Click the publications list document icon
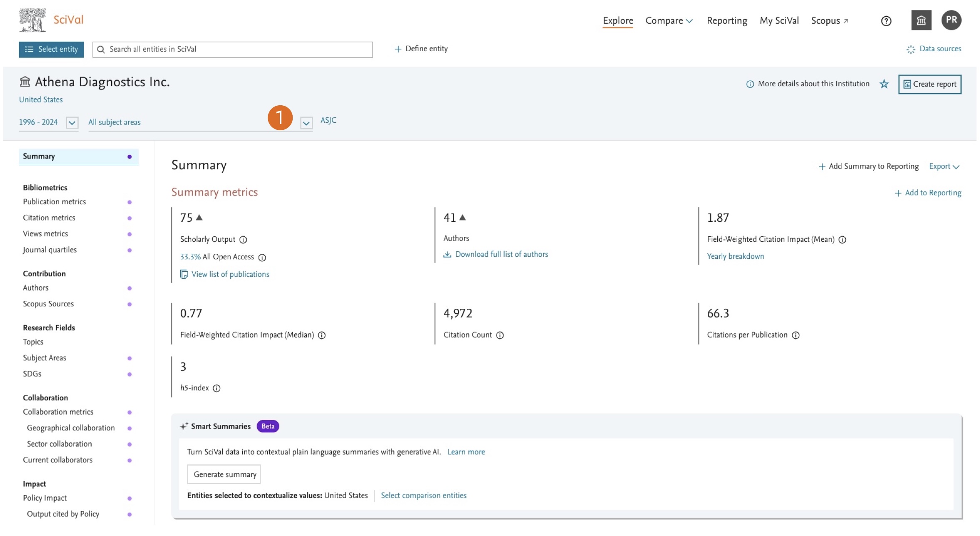Viewport: 980px width, 536px height. pyautogui.click(x=184, y=274)
